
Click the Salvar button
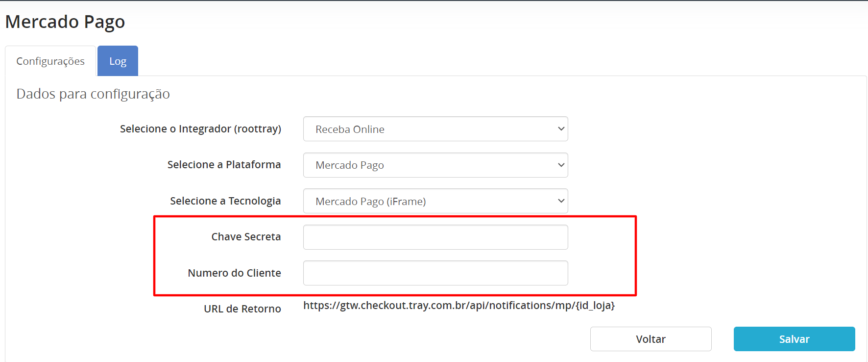click(x=794, y=339)
